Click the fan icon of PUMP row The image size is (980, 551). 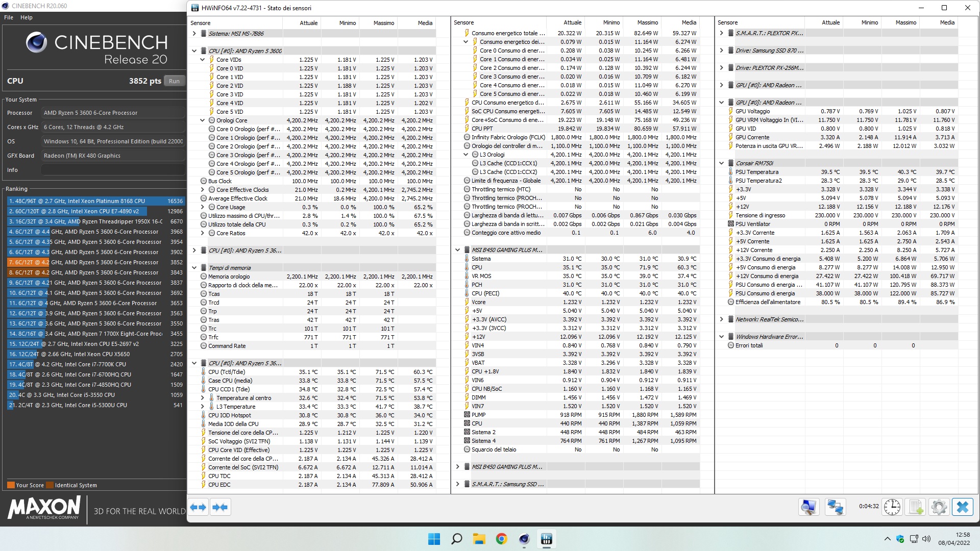(x=467, y=415)
